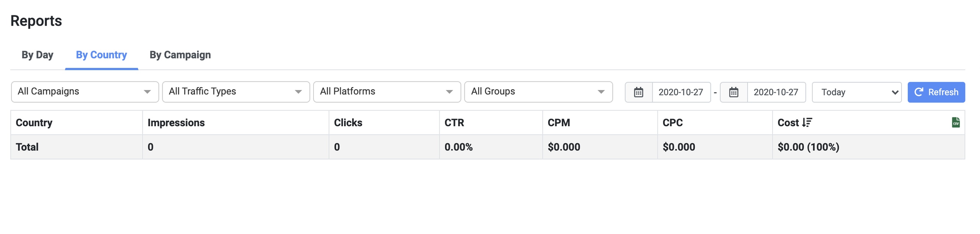
Task: Sort by the Clicks column header
Action: click(348, 123)
